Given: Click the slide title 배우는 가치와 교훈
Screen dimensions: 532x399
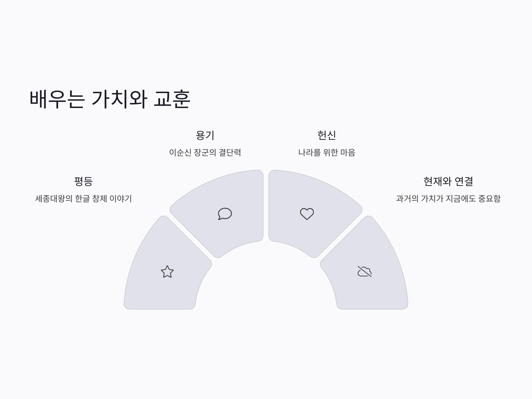Looking at the screenshot, I should point(110,99).
